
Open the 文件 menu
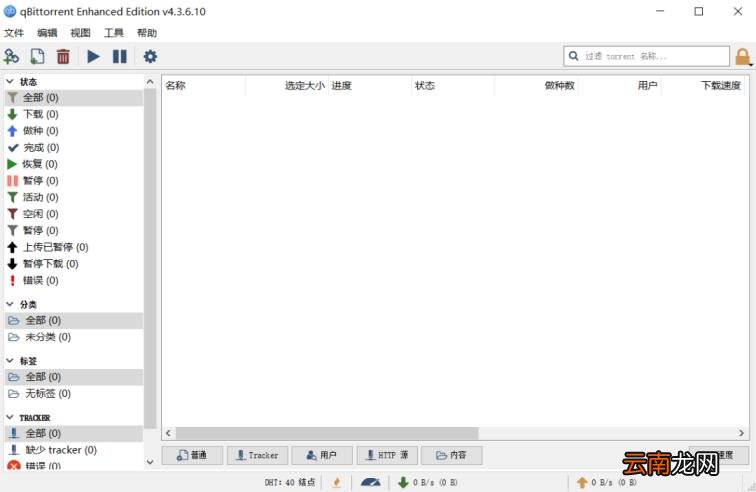(14, 33)
